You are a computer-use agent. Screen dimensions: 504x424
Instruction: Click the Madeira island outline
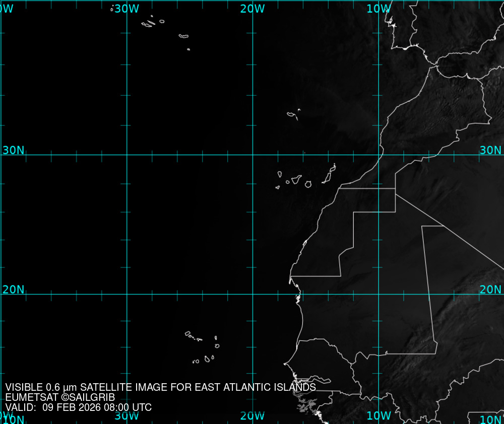(x=292, y=115)
